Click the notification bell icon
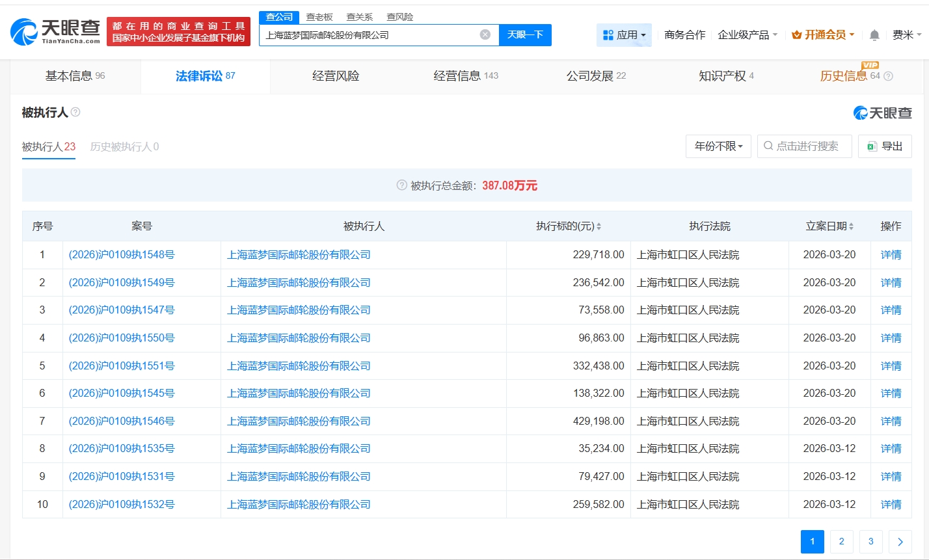929x560 pixels. coord(874,35)
